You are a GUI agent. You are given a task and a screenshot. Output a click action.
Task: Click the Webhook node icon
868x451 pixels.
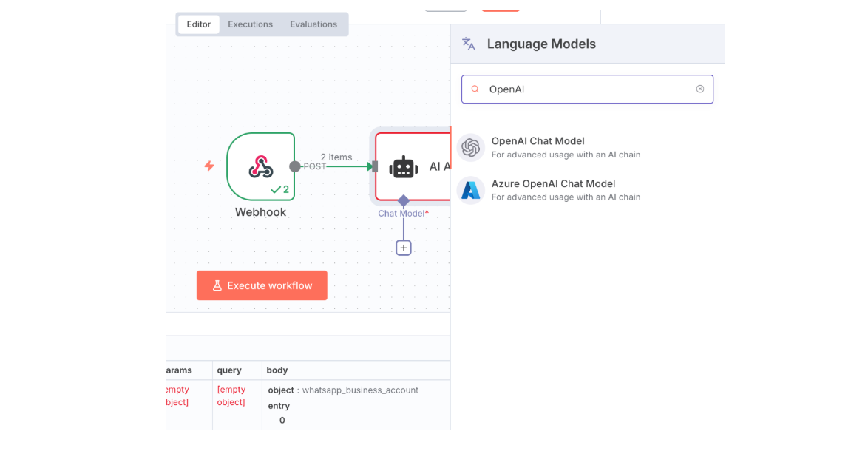260,166
